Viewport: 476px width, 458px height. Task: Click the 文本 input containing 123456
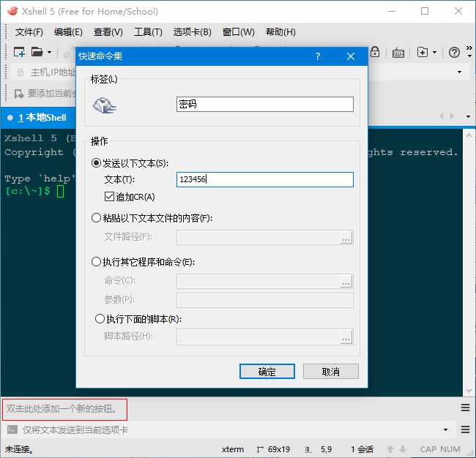tap(264, 179)
